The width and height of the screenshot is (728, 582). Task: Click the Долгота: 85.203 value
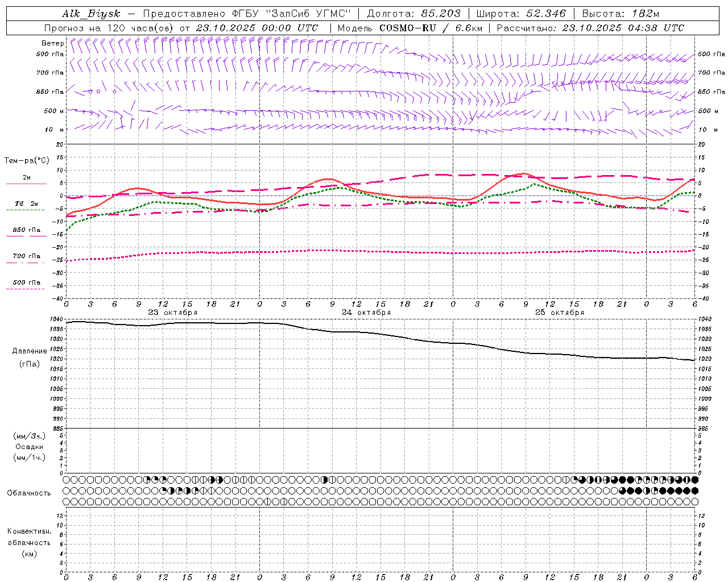point(414,14)
